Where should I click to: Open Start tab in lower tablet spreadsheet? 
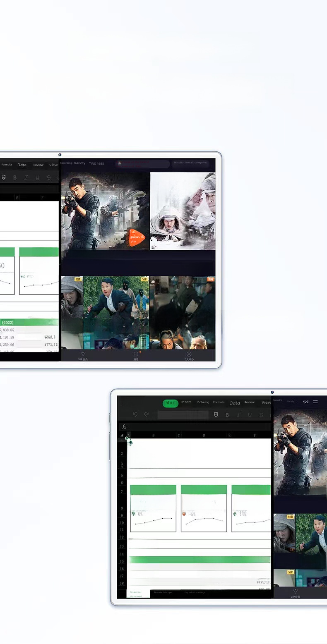(171, 403)
